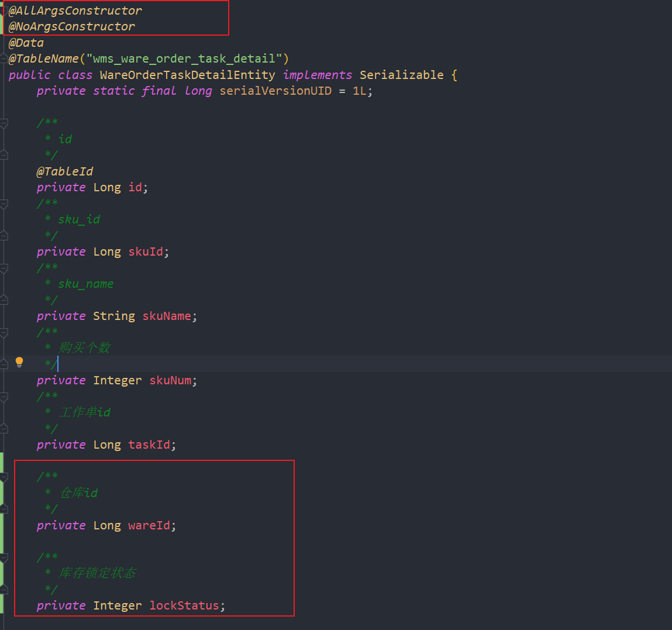This screenshot has width=672, height=630.
Task: Click the lockStatus field name
Action: pos(184,605)
